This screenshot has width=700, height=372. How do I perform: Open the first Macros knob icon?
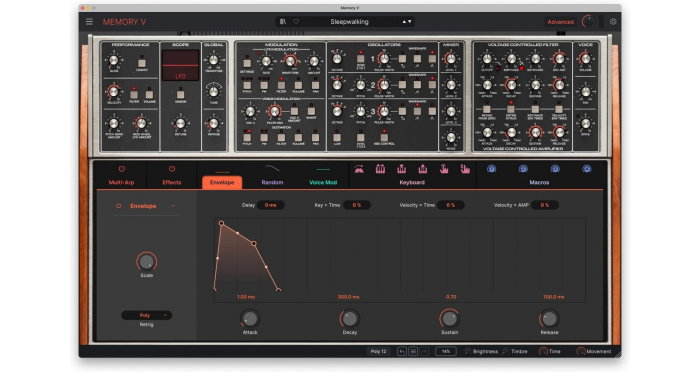point(492,169)
